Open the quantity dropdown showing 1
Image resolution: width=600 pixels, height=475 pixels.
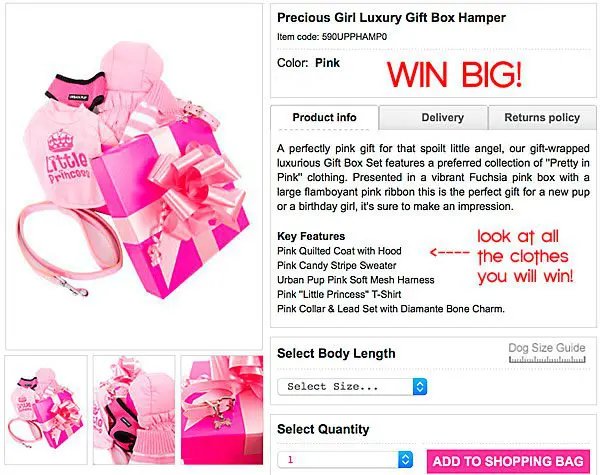(346, 459)
